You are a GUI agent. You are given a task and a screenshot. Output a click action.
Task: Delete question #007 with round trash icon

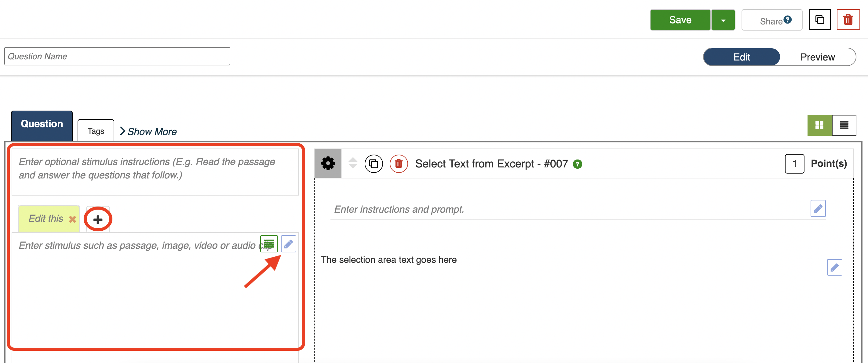[398, 164]
